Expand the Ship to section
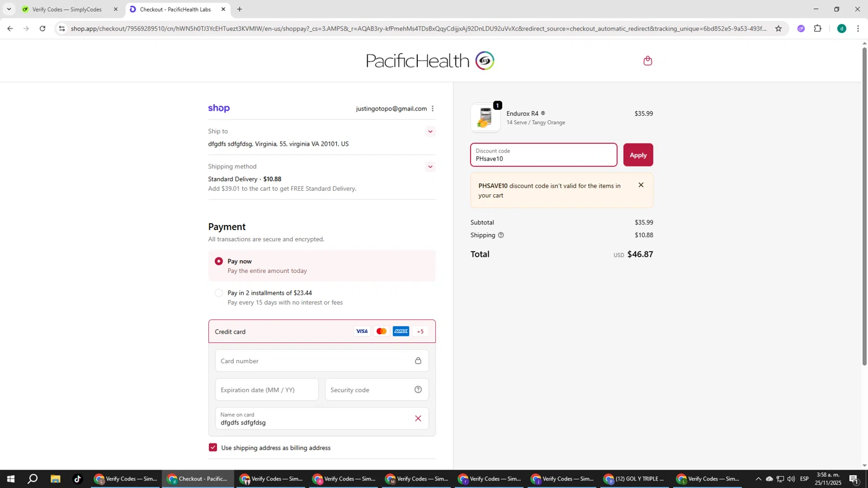The image size is (868, 488). coord(430,132)
